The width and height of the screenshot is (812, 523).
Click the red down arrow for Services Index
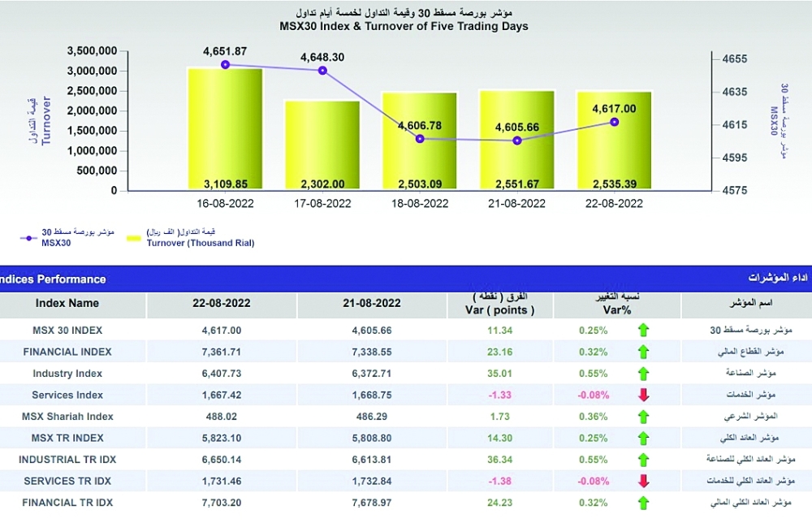(643, 395)
